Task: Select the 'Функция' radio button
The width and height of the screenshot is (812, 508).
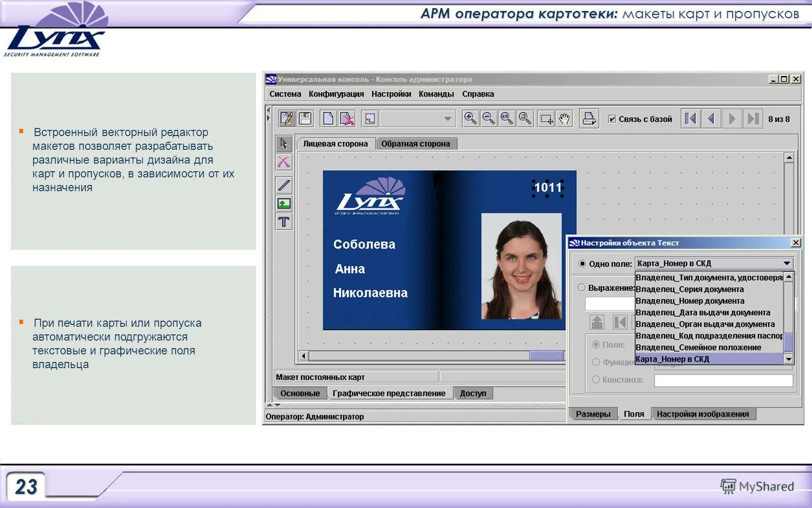Action: point(596,362)
